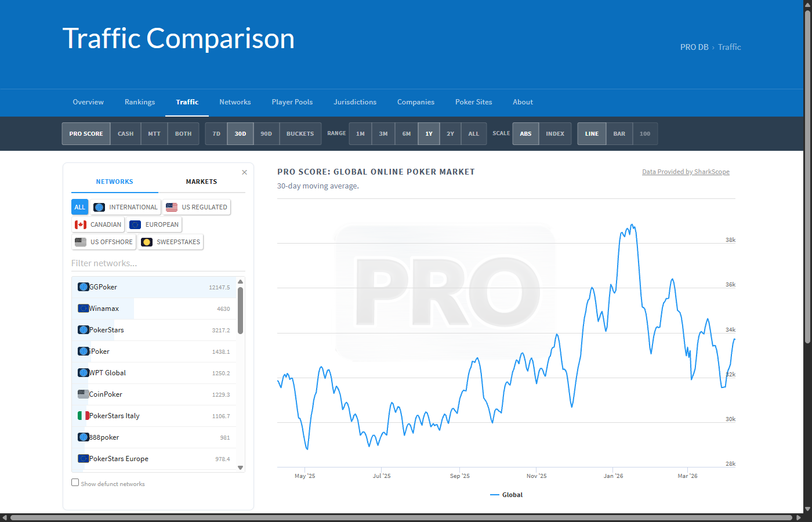This screenshot has width=812, height=522.
Task: Open Data Provided by SharkScope link
Action: pyautogui.click(x=686, y=172)
